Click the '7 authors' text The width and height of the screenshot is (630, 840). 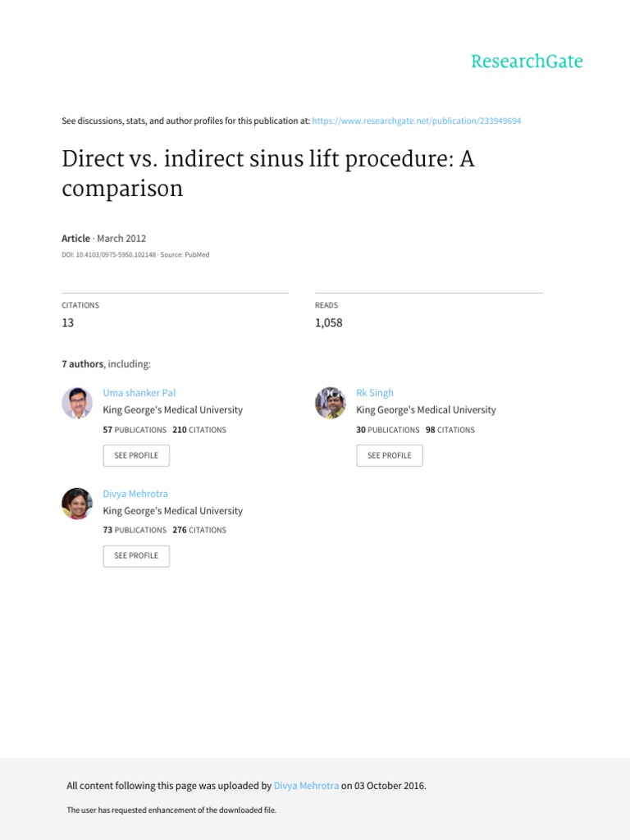click(x=82, y=363)
